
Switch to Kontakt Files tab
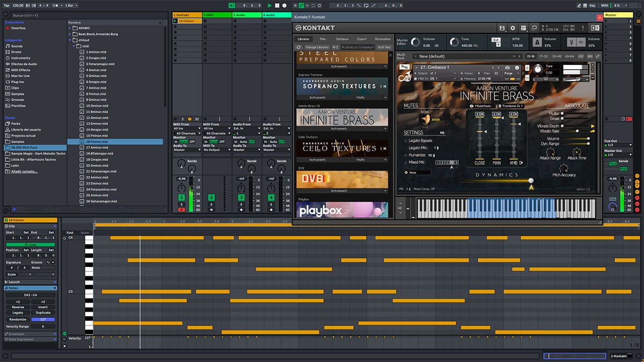point(323,39)
